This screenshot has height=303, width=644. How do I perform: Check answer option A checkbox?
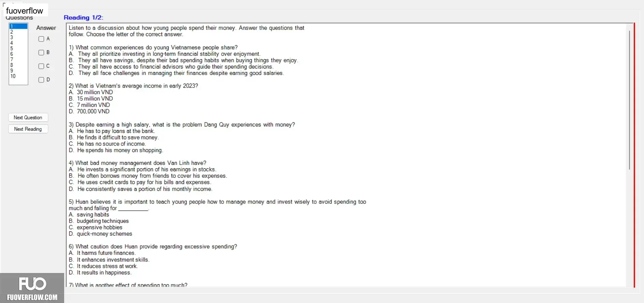coord(41,39)
